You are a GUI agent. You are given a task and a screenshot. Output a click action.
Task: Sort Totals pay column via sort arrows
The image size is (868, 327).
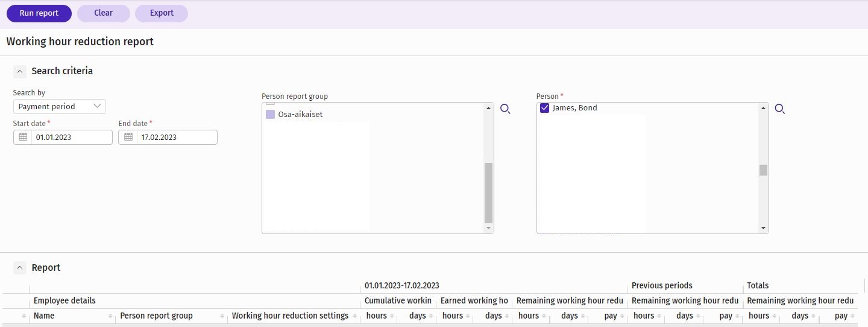(x=853, y=316)
